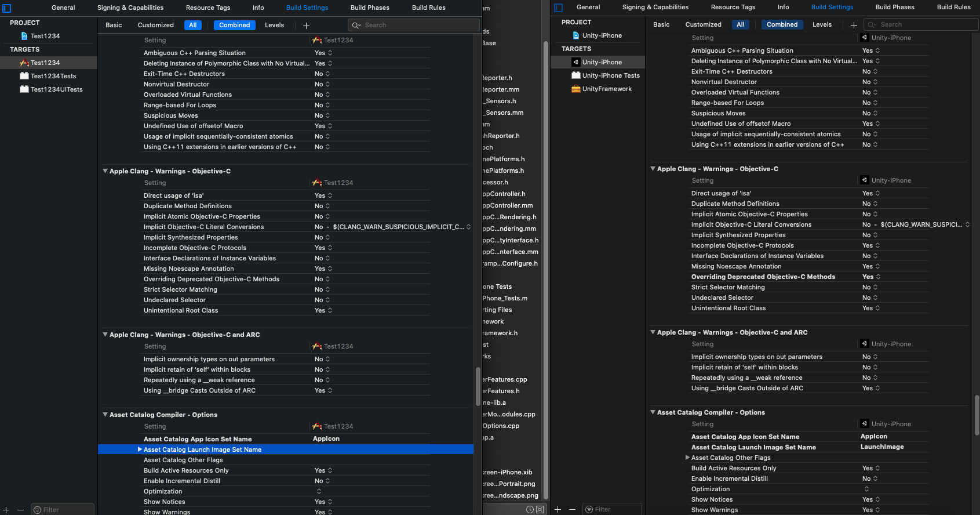Collapse Asset Catalog Compiler Options in left window
Viewport: 980px width, 515px height.
pos(105,415)
